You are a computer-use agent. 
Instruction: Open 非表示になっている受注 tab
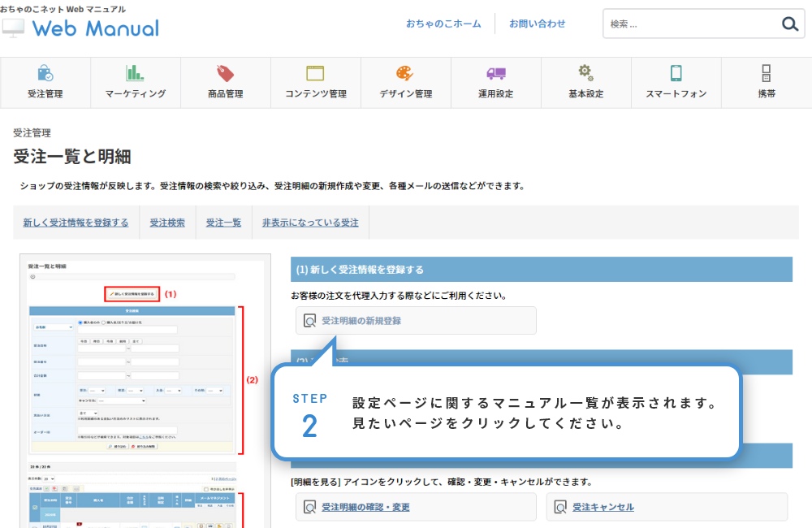coord(310,223)
